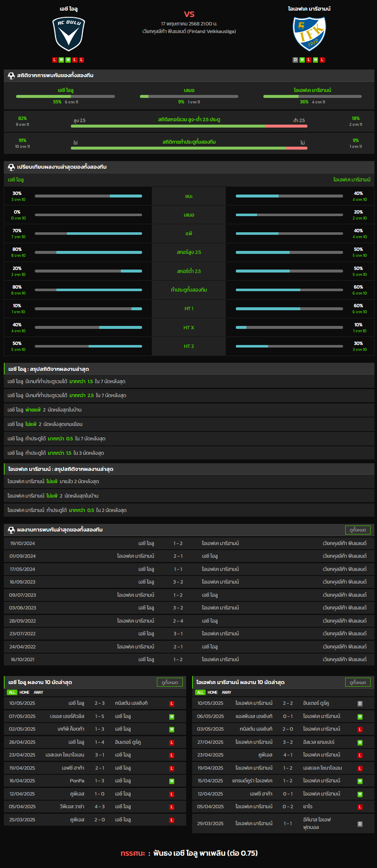Click the L badge in the คูพีเอส 4-1 row
Image resolution: width=377 pixels, height=868 pixels.
(360, 755)
